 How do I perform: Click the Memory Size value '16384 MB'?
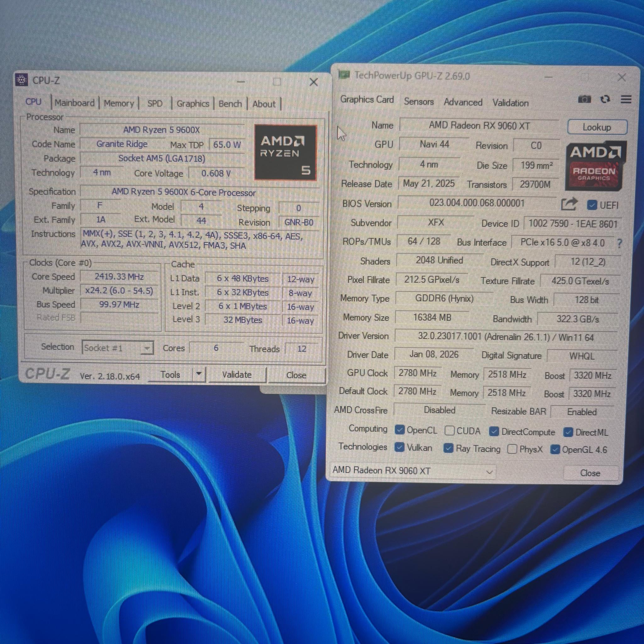pos(432,317)
